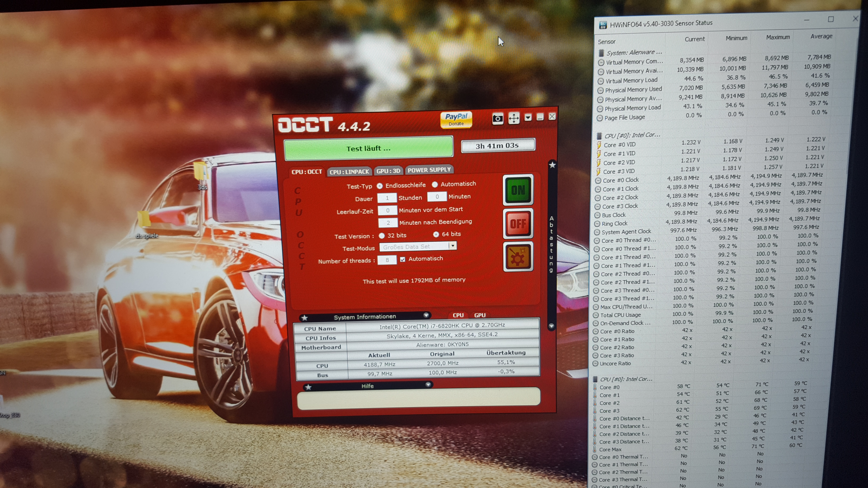Click the Minuten duration input field
868x488 pixels.
437,196
